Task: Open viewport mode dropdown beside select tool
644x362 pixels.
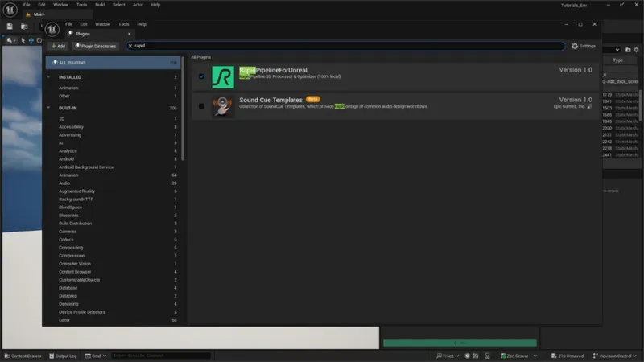Action: (x=10, y=40)
